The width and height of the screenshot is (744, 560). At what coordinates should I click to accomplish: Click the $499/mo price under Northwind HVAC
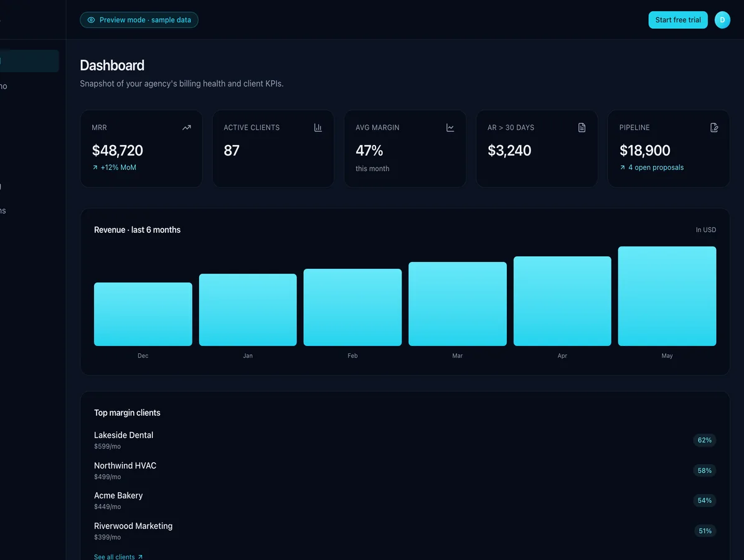[x=107, y=477]
